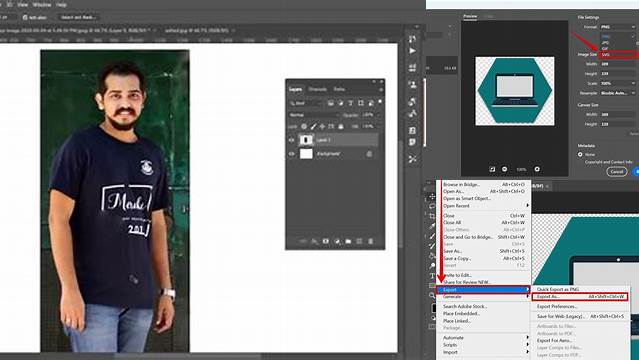Click the play action icon in side dock

412,51
